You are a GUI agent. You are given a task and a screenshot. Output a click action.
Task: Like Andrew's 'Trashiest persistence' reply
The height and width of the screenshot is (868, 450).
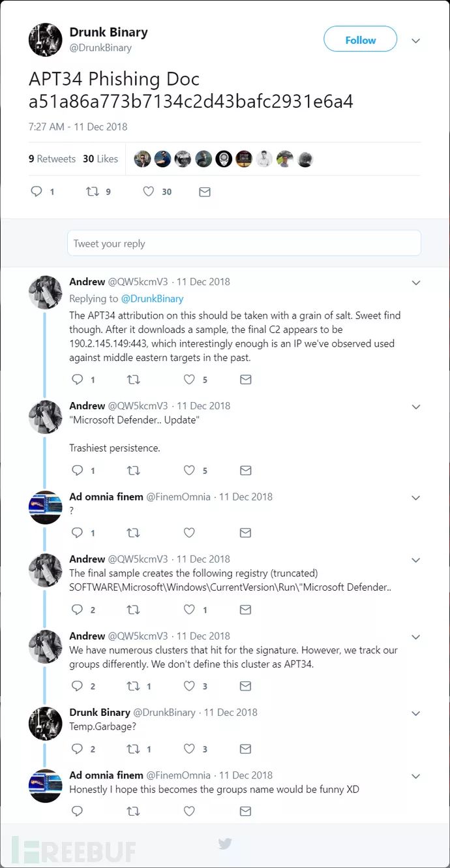[x=189, y=471]
